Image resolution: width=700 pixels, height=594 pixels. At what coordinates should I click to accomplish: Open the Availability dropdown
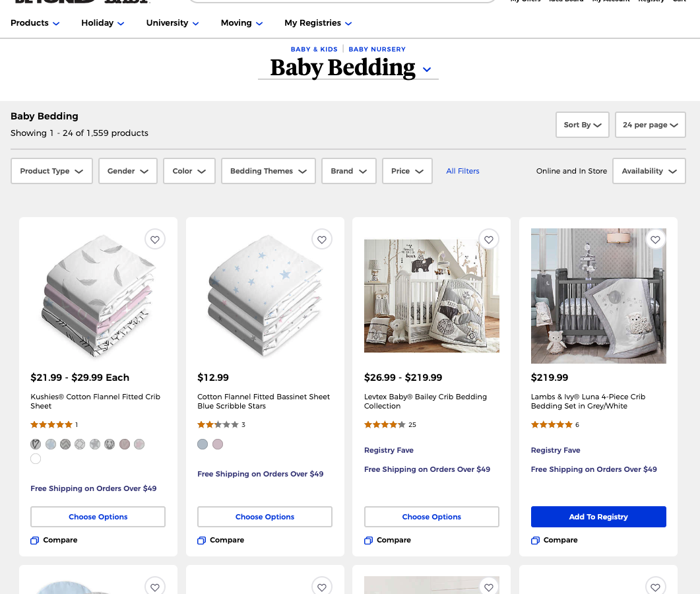click(x=649, y=171)
